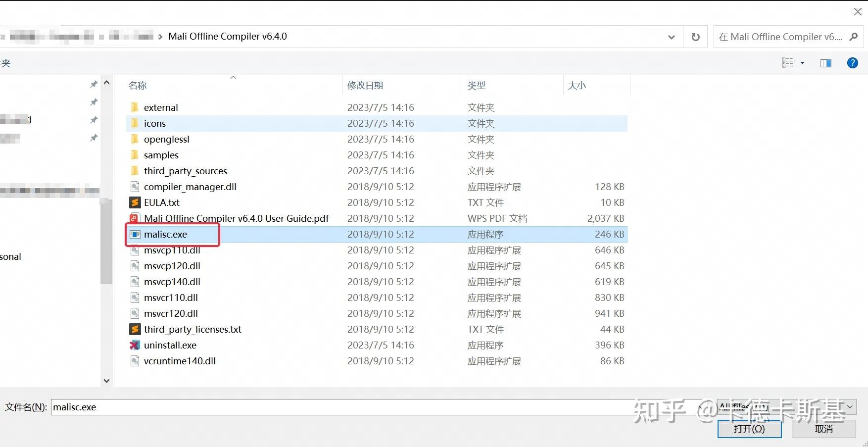The height and width of the screenshot is (447, 868).
Task: Click the 2023/7/5 14:16 date of uninstall.exe
Action: coord(381,345)
